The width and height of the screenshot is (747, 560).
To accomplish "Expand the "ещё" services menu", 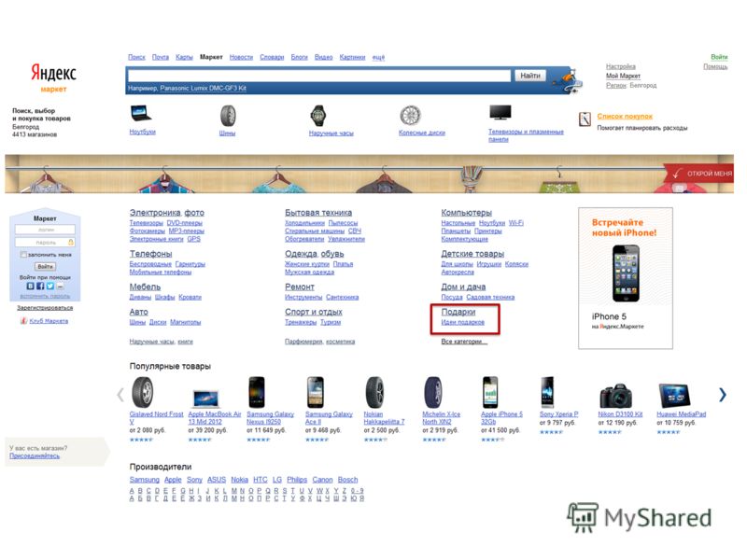I will [378, 57].
